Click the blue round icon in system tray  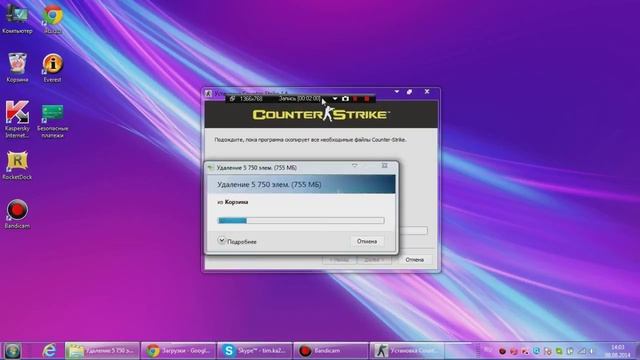(x=537, y=351)
